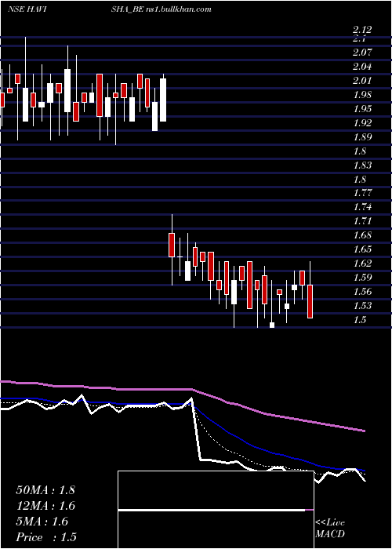Click the 1.5 price axis label
Viewport: 392px width, 549px height.
[359, 320]
